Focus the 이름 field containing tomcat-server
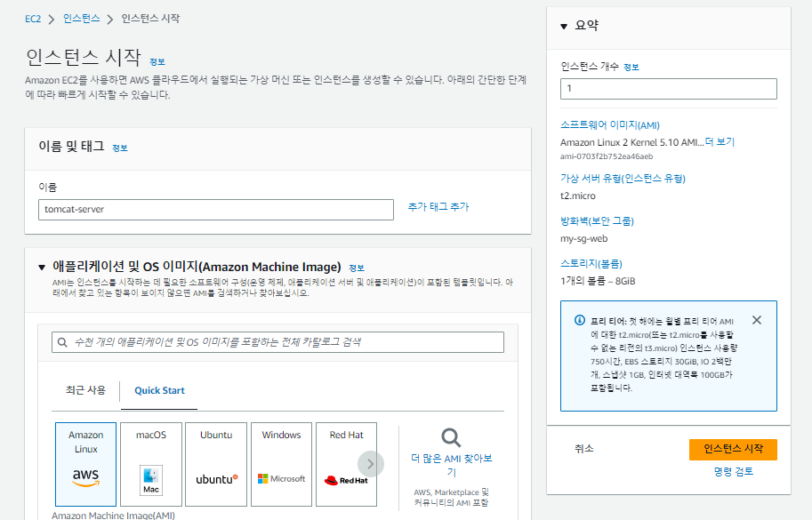The width and height of the screenshot is (812, 520). pos(216,210)
